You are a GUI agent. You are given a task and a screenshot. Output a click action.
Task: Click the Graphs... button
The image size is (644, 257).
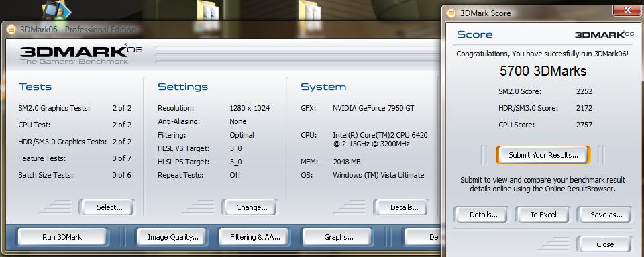[x=337, y=237]
